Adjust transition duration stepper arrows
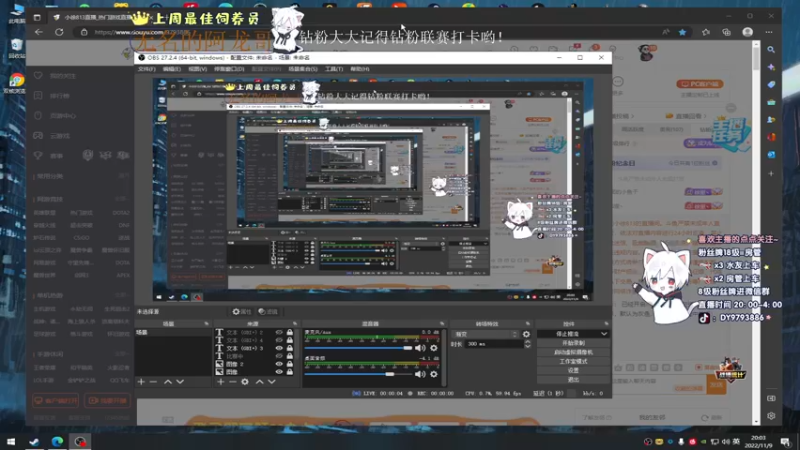The image size is (800, 450). [527, 344]
